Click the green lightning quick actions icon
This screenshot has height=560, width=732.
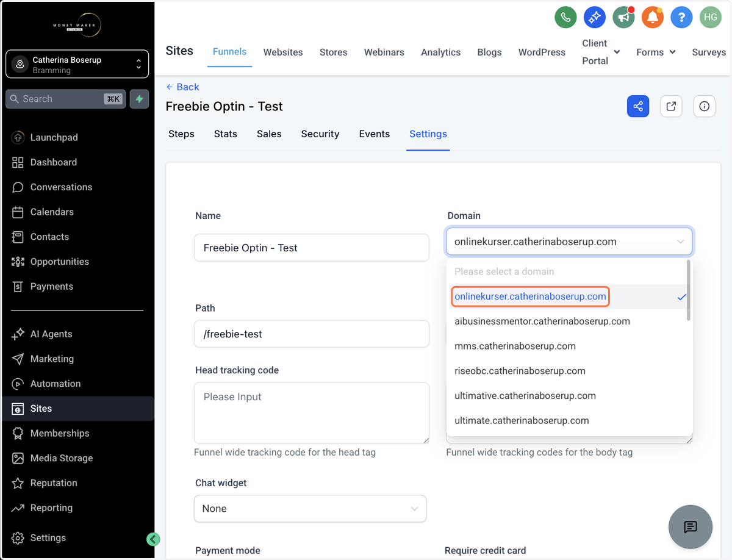[140, 99]
